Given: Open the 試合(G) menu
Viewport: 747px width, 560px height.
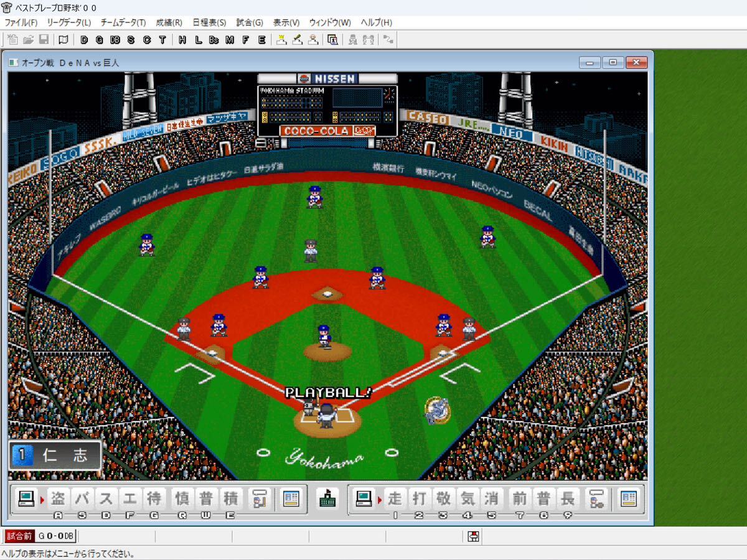Looking at the screenshot, I should click(x=250, y=22).
